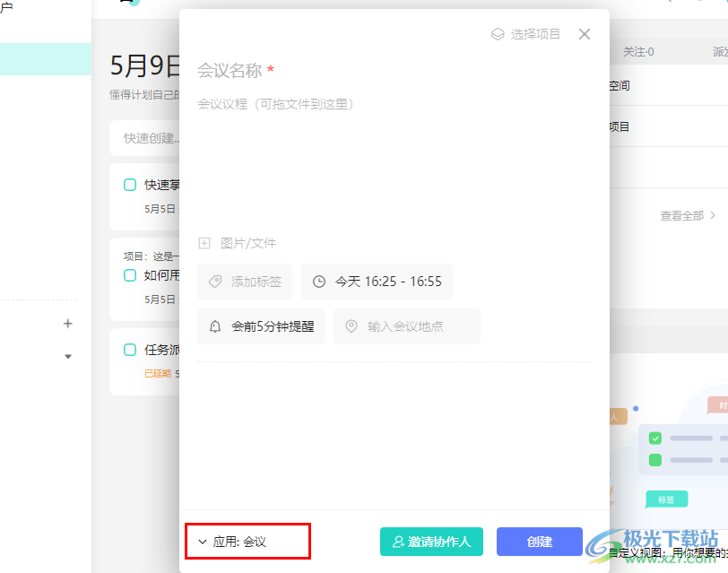Check the 任务派 task checkbox
The width and height of the screenshot is (728, 573).
pyautogui.click(x=130, y=350)
